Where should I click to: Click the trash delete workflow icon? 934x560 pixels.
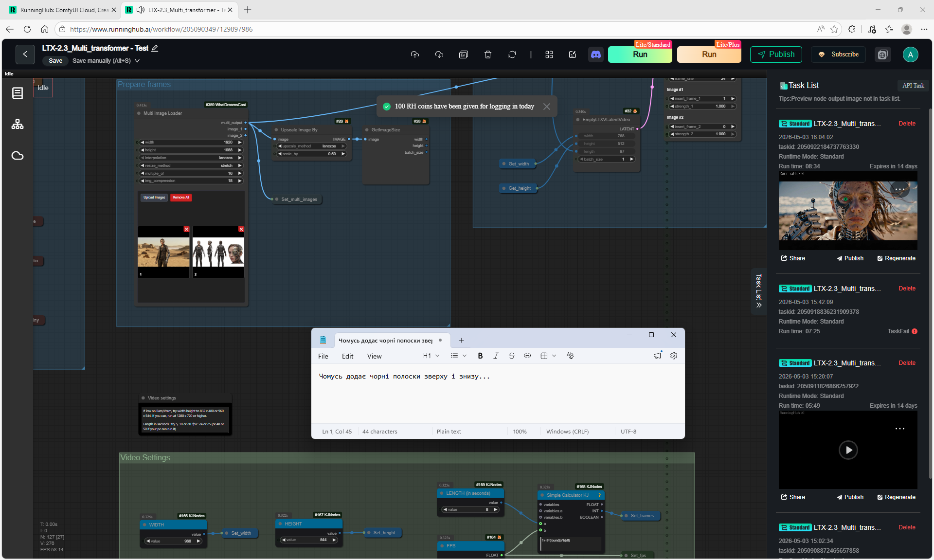pyautogui.click(x=487, y=54)
